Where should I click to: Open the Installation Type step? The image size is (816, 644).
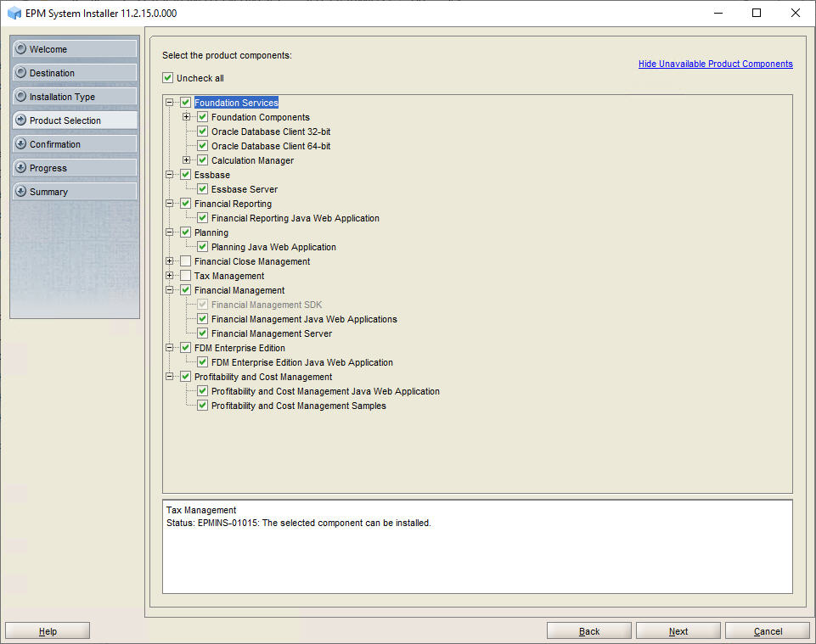click(x=75, y=96)
